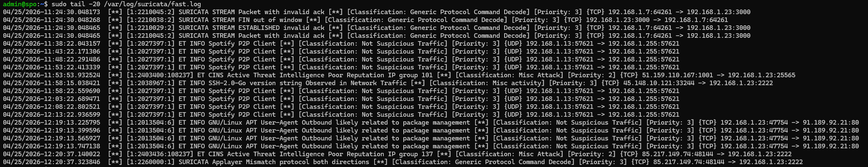The image size is (868, 167).
Task: Click the "FIN out of window" alert text
Action: [270, 20]
